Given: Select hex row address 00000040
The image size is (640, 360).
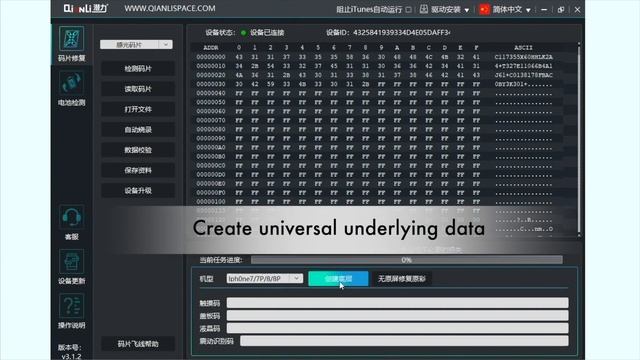Looking at the screenshot, I should click(211, 93).
